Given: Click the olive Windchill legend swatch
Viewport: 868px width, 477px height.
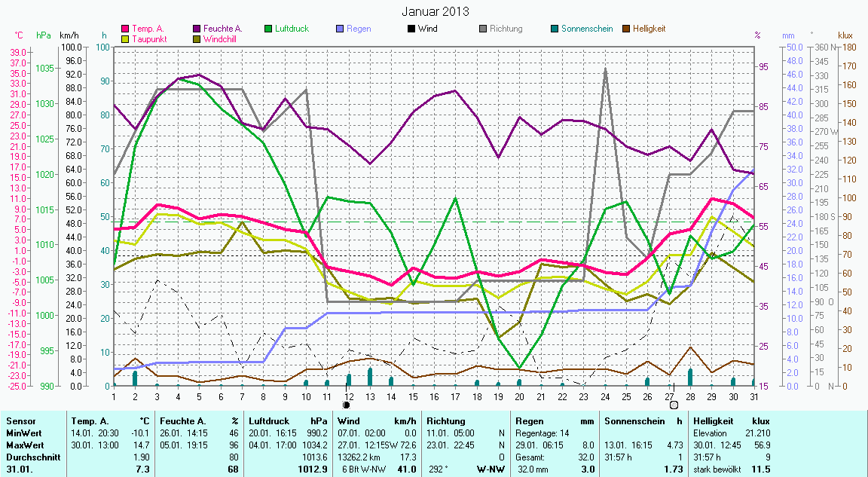Looking at the screenshot, I should click(197, 38).
